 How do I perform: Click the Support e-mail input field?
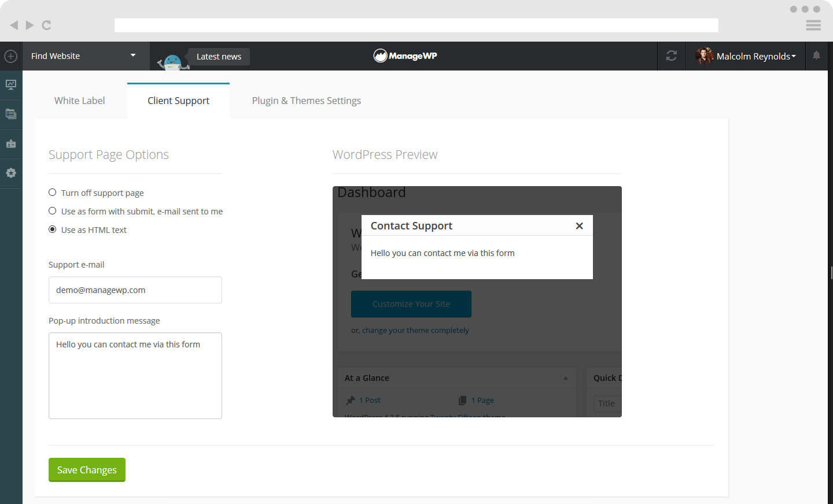point(135,290)
